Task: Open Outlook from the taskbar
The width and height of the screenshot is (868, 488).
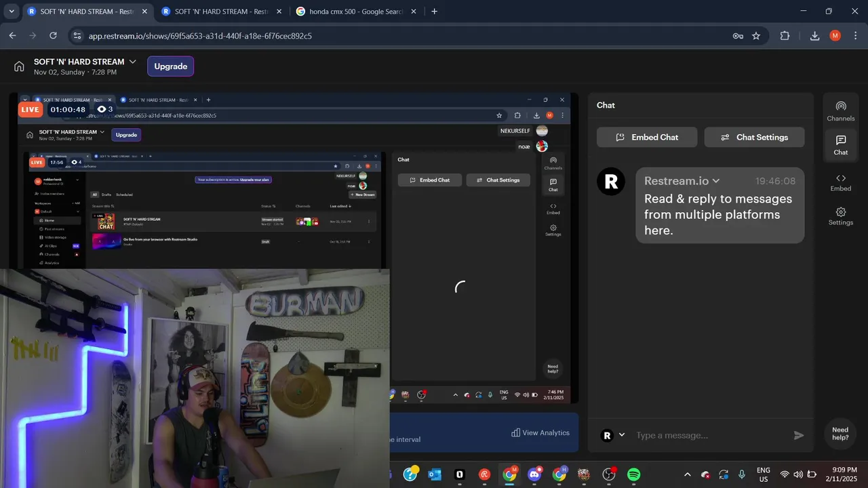Action: click(x=435, y=474)
